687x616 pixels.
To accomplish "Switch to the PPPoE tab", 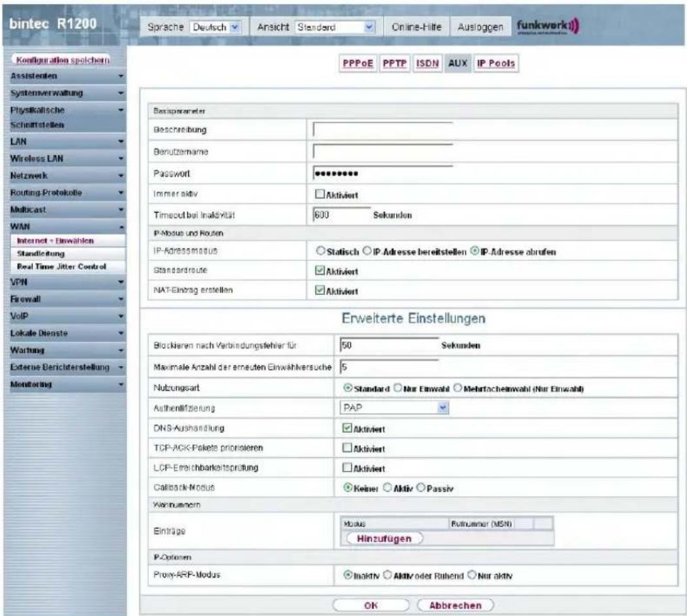I will tap(358, 63).
